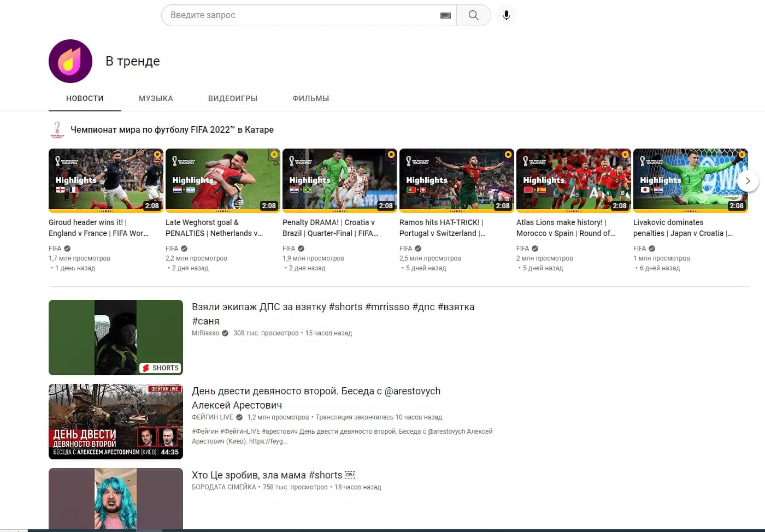Open the 'Late Weghorst goal' video title

pos(214,228)
